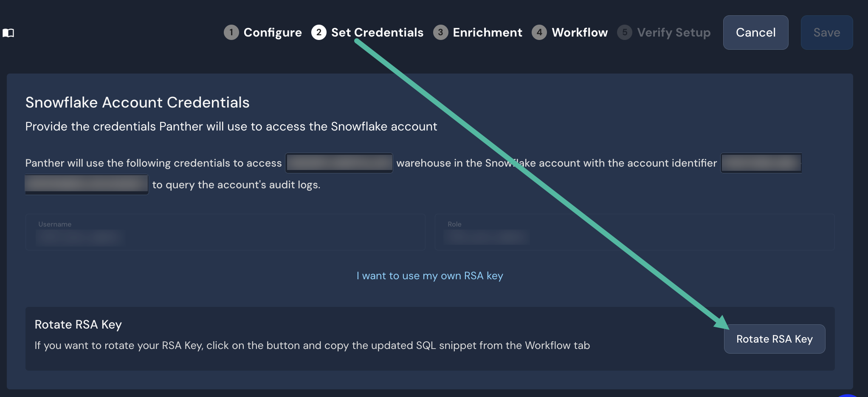This screenshot has width=868, height=397.
Task: Click inside the Username field
Action: 225,232
